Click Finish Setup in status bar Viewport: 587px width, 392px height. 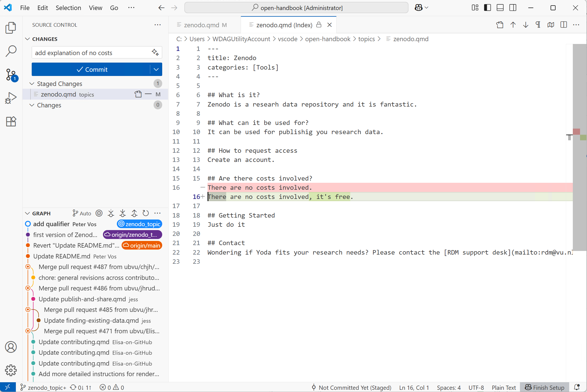(544, 387)
